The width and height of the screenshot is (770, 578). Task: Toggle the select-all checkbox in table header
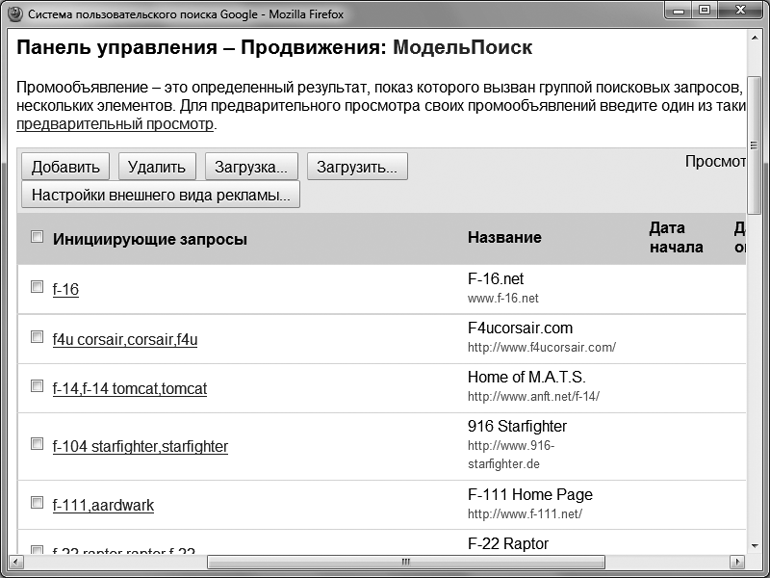(x=37, y=238)
